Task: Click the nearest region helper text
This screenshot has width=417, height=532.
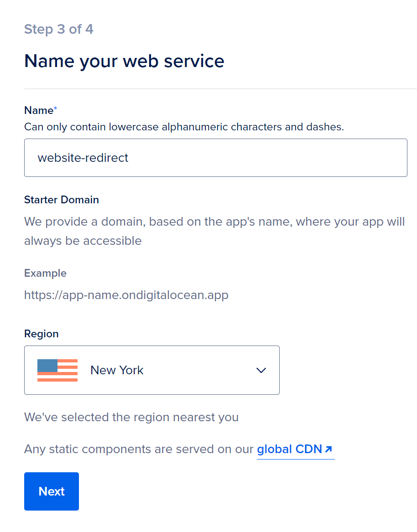Action: (131, 417)
